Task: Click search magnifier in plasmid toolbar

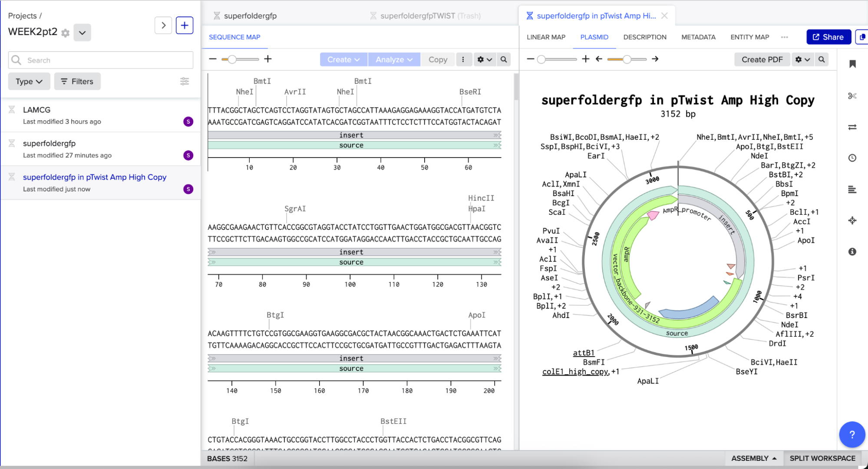Action: [822, 59]
